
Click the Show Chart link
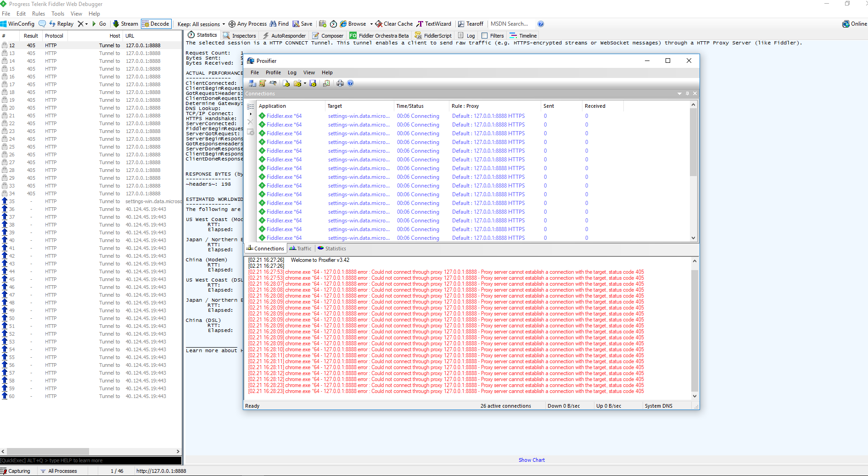pos(532,460)
